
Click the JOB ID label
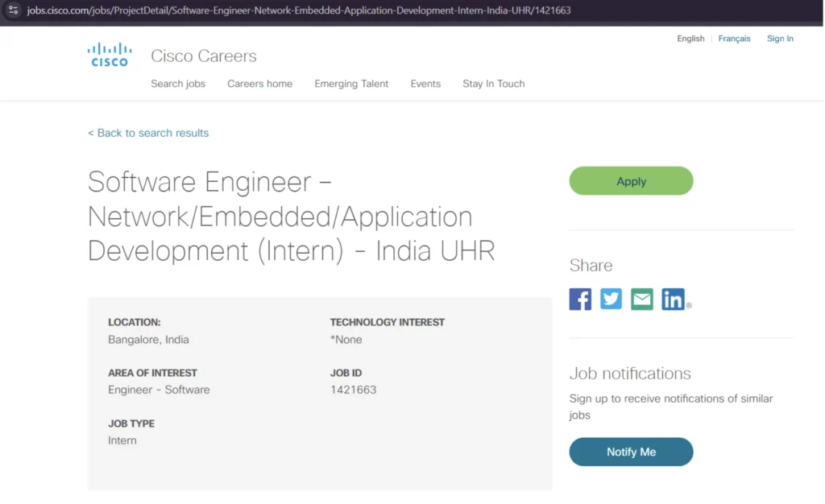346,373
